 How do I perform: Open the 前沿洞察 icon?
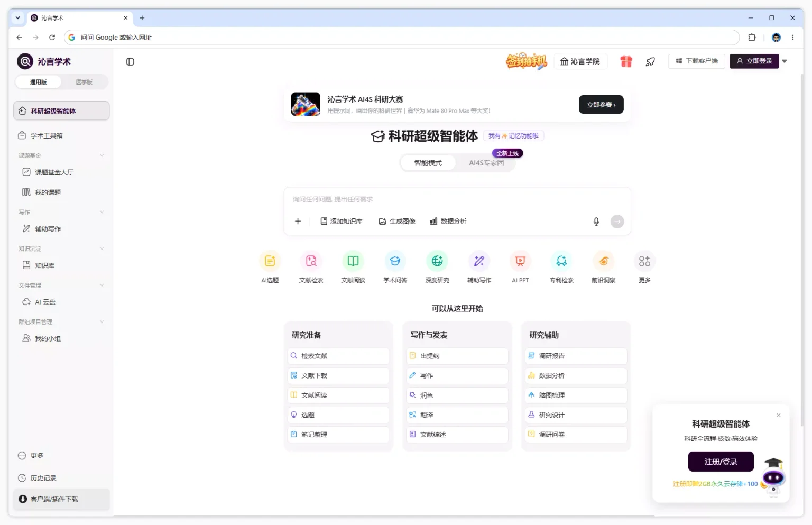pos(604,261)
